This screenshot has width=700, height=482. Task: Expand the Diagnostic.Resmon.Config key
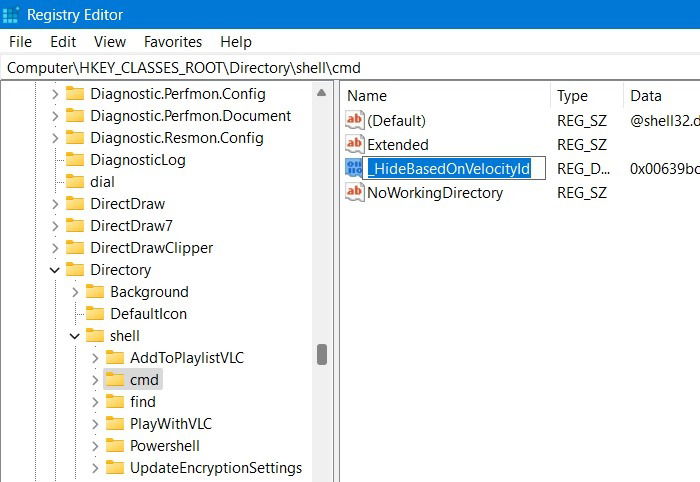point(55,138)
